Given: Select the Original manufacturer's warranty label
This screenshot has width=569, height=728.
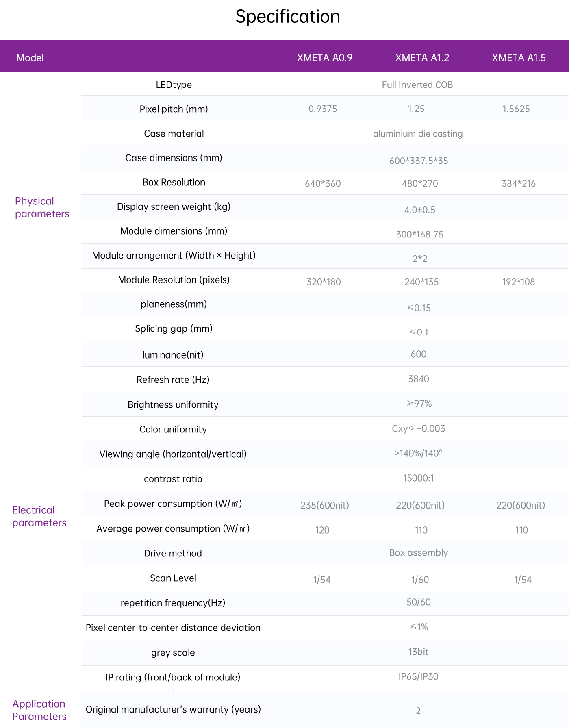Looking at the screenshot, I should point(173,709).
